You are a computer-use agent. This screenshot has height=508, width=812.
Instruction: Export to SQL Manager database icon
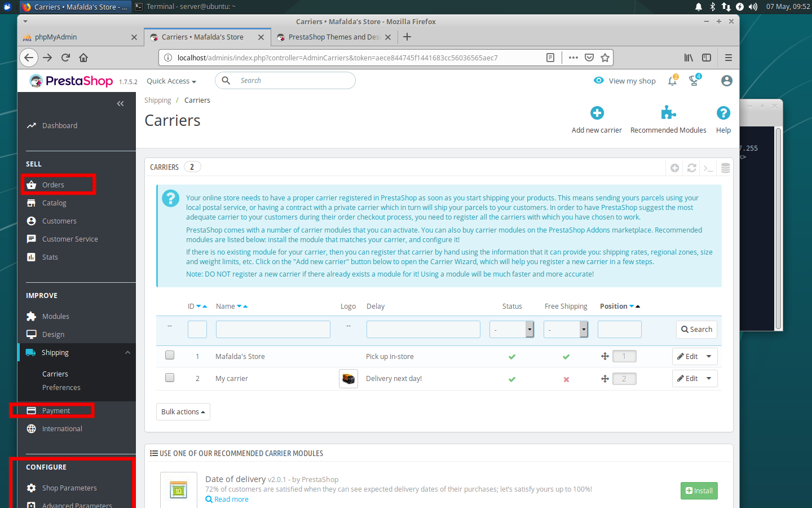click(x=726, y=168)
